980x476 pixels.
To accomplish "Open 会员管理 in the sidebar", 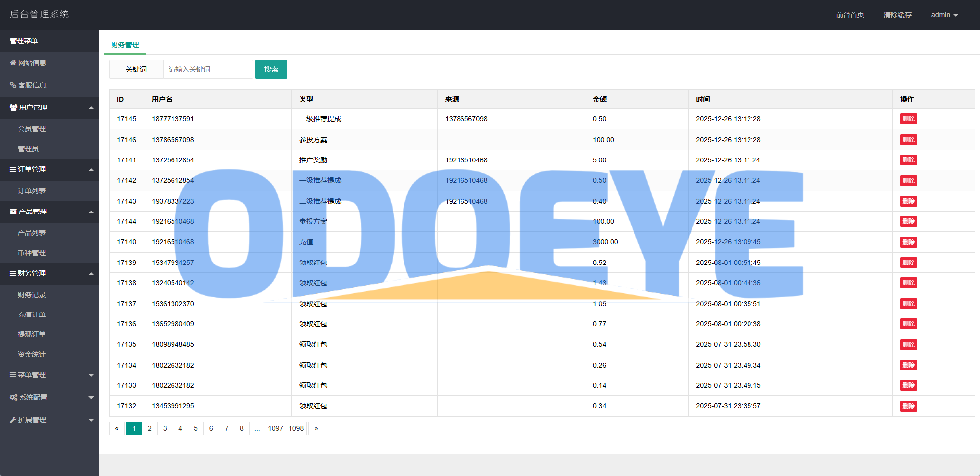I will [32, 129].
